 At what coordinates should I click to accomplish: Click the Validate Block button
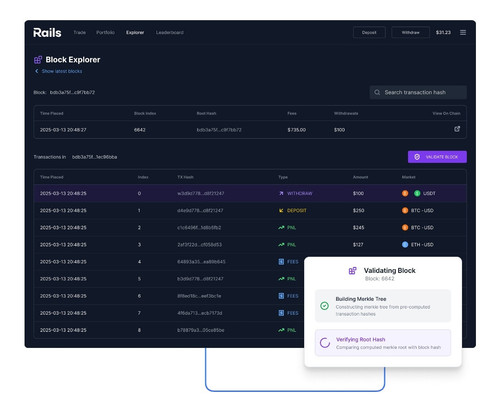437,157
